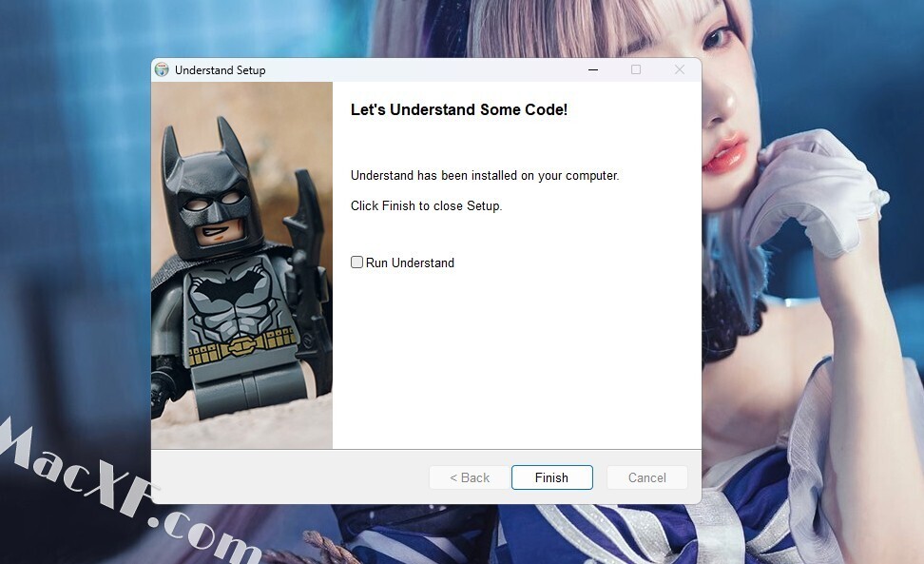Viewport: 924px width, 564px height.
Task: Click the 'Understand Setup' window title
Action: tap(220, 70)
